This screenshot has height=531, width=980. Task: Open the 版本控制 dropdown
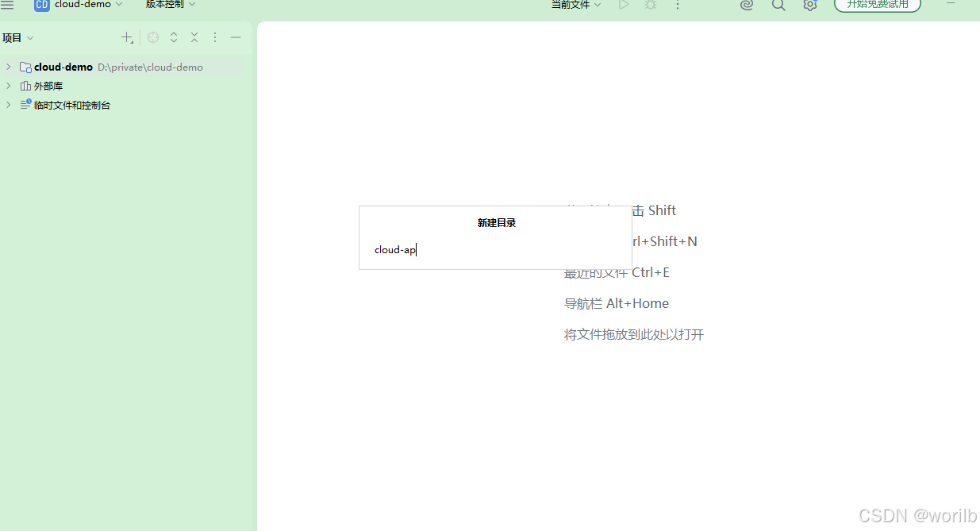point(170,5)
